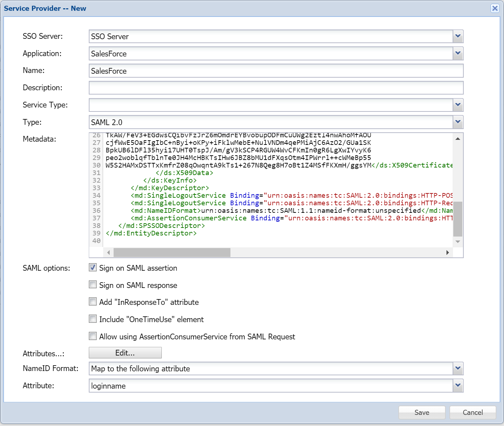
Task: Check Add "InResponseTo" attribute option
Action: coord(93,302)
